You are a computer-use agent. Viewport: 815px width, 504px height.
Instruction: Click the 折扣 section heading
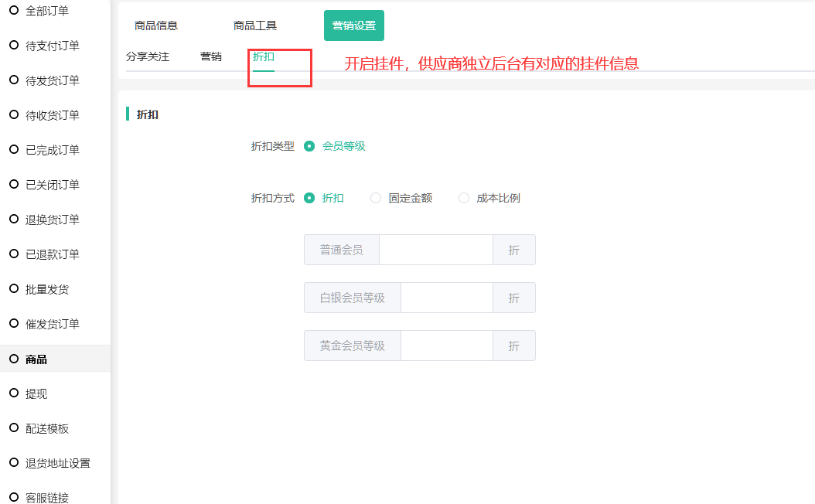(148, 114)
